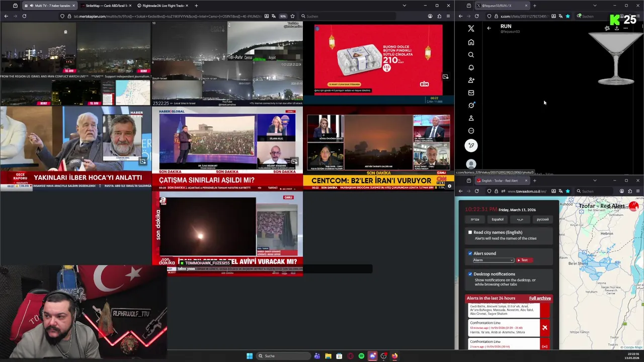Select the English - Tzofar - Red Alert tab

click(x=502, y=180)
